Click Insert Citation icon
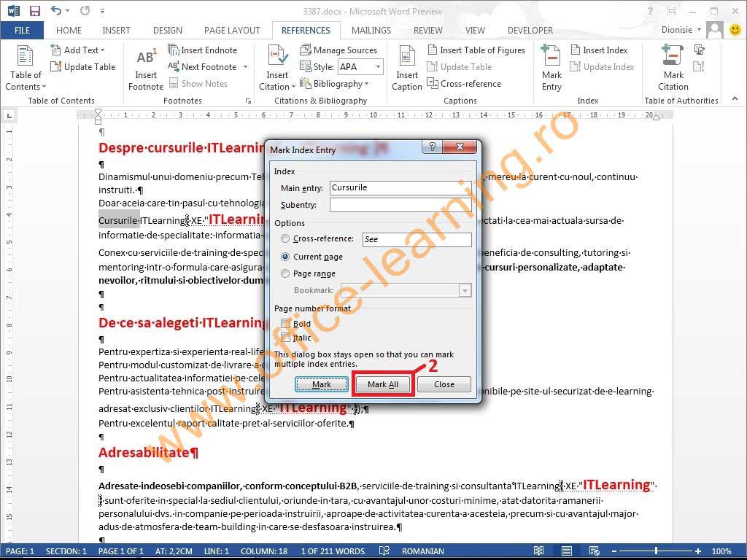The image size is (747, 560). click(x=277, y=68)
